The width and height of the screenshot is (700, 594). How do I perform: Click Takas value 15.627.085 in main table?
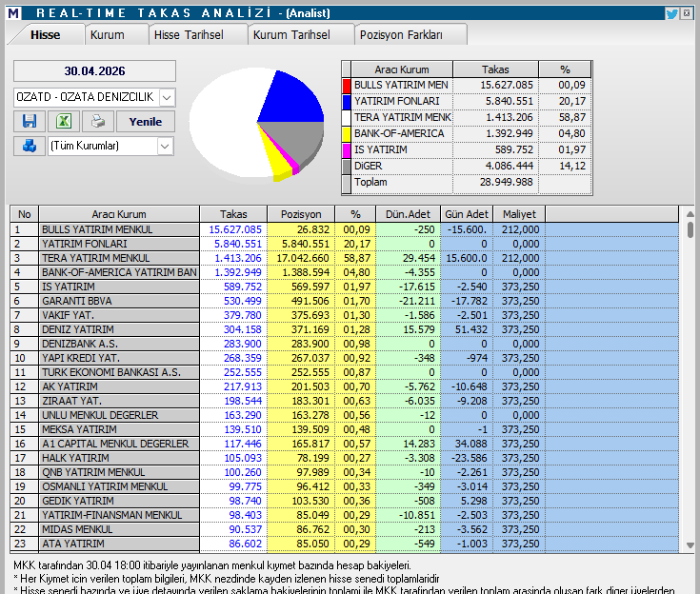pos(235,229)
